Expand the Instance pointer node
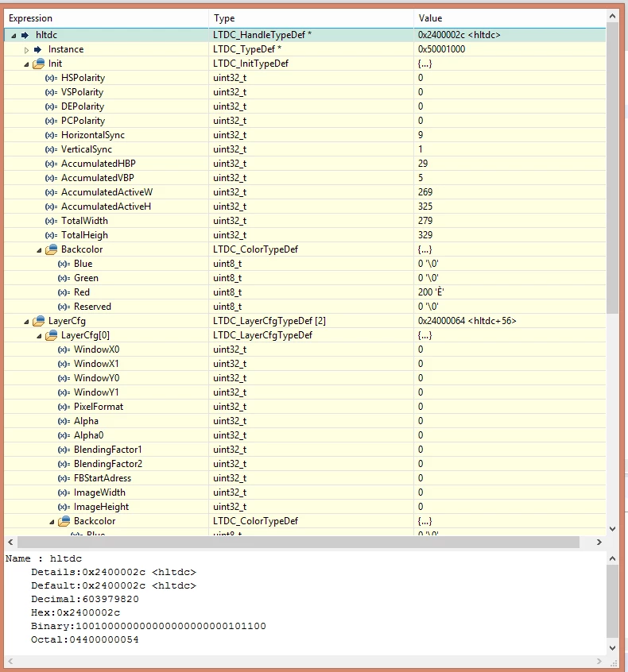Image resolution: width=628 pixels, height=672 pixels. [26, 50]
